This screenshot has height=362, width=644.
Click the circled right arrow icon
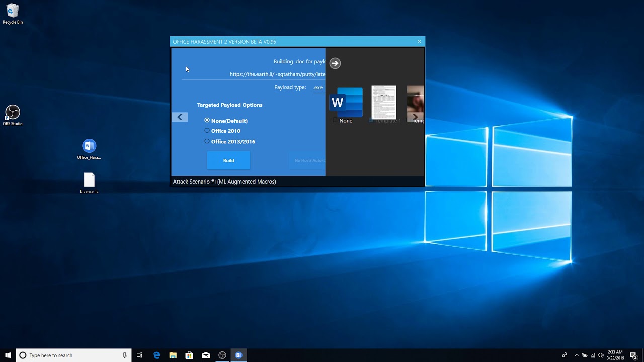point(335,63)
